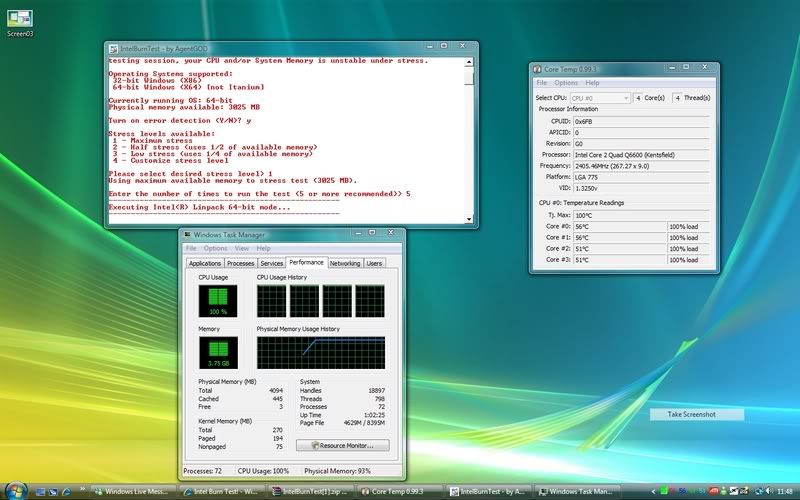Open Core Temp Options menu
This screenshot has width=800, height=500.
pyautogui.click(x=566, y=83)
